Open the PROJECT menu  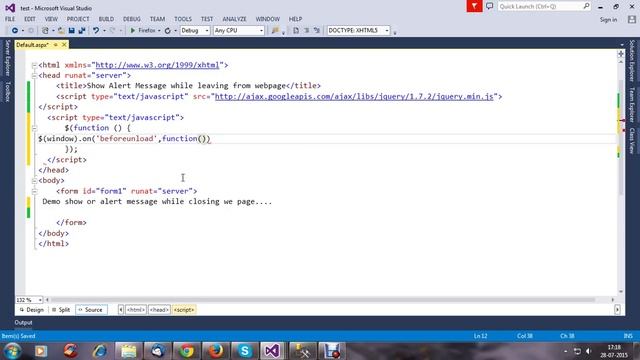78,19
